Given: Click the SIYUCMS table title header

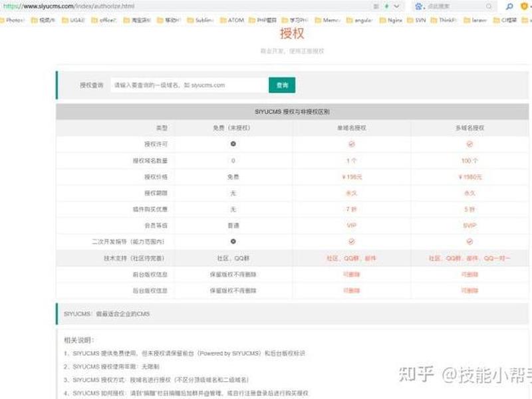Looking at the screenshot, I should [x=292, y=112].
